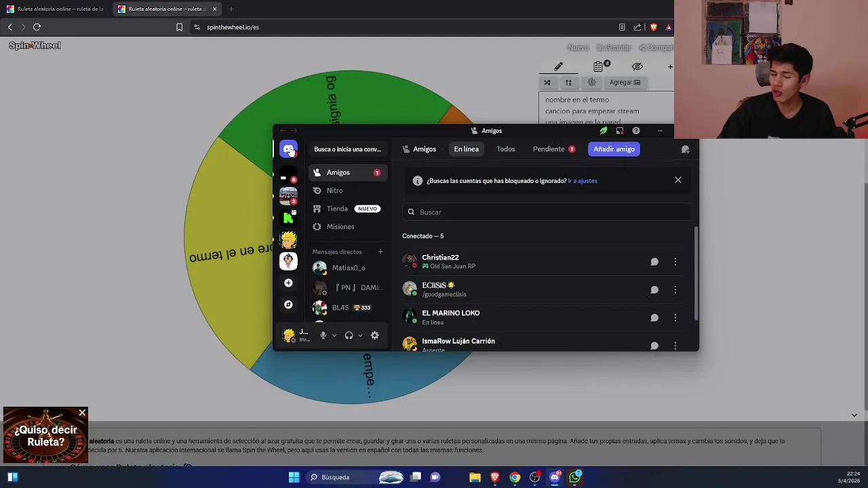Click Guardar in Spin the Wheel header

click(x=614, y=47)
